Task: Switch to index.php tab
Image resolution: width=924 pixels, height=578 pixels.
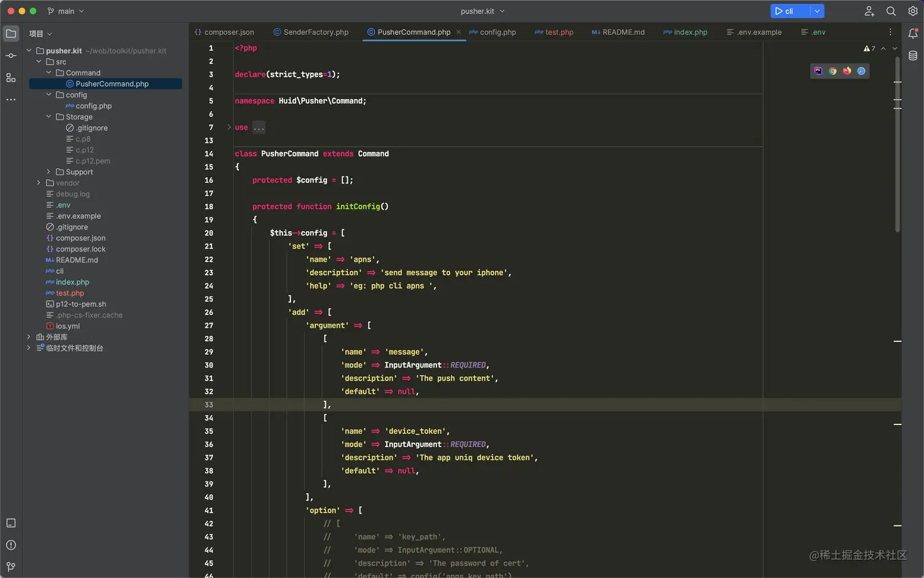Action: pyautogui.click(x=685, y=32)
